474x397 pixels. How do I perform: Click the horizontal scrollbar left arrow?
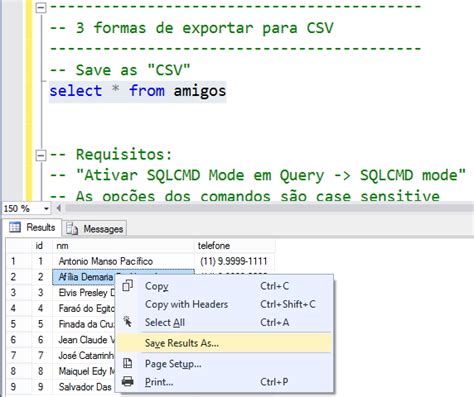[x=58, y=209]
